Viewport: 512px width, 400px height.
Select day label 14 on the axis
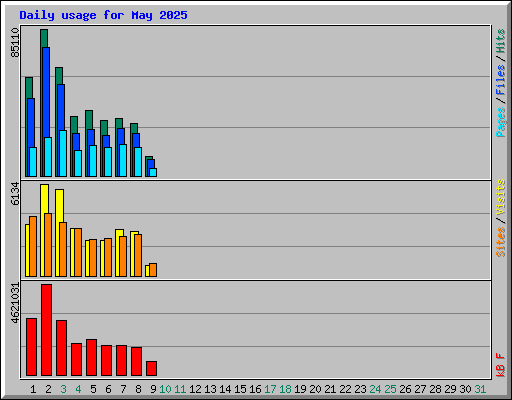(x=225, y=389)
